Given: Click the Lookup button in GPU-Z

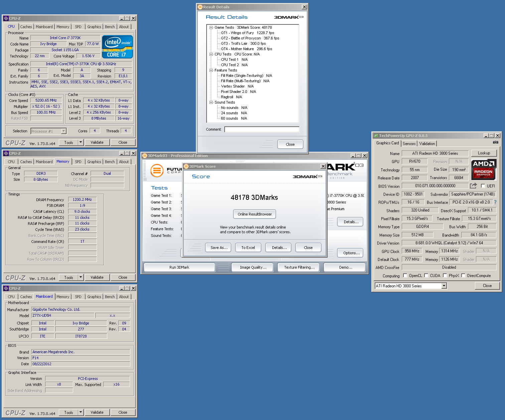Looking at the screenshot, I should pos(484,153).
